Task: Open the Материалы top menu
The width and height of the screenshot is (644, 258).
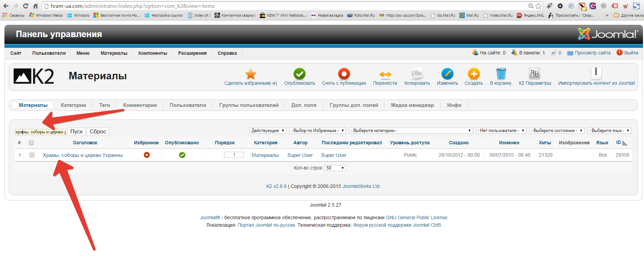Action: pyautogui.click(x=114, y=53)
